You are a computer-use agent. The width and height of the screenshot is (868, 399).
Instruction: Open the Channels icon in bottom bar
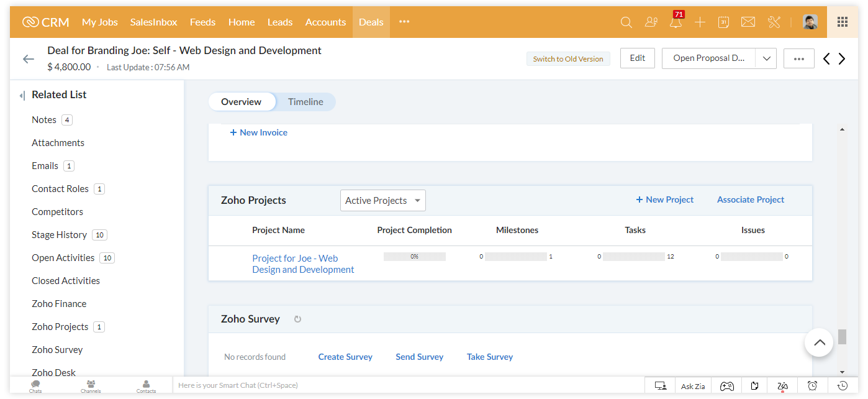click(x=91, y=387)
